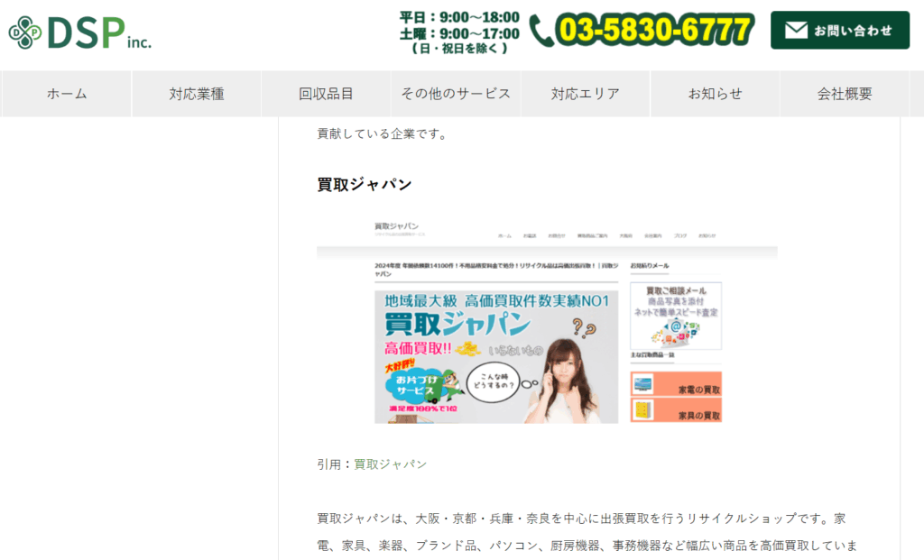Click the DSP inc. logo
Image resolution: width=924 pixels, height=560 pixels.
[x=80, y=32]
